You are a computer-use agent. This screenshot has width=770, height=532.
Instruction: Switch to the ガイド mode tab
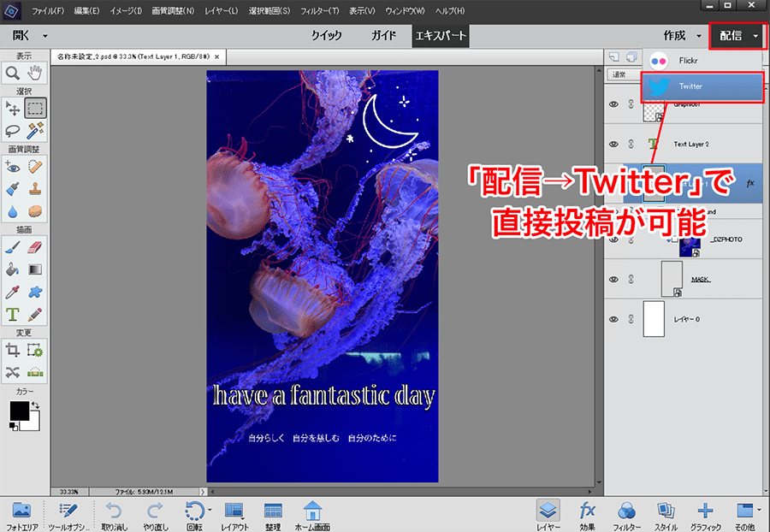pos(383,36)
